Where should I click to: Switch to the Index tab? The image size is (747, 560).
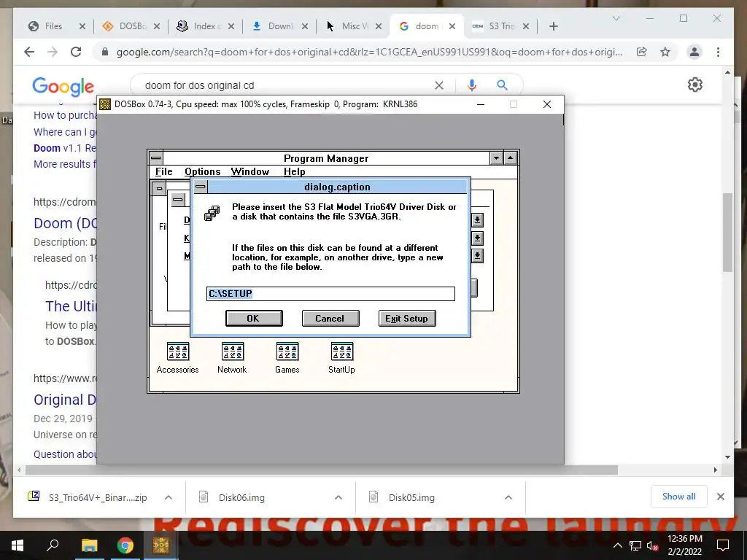(x=206, y=26)
